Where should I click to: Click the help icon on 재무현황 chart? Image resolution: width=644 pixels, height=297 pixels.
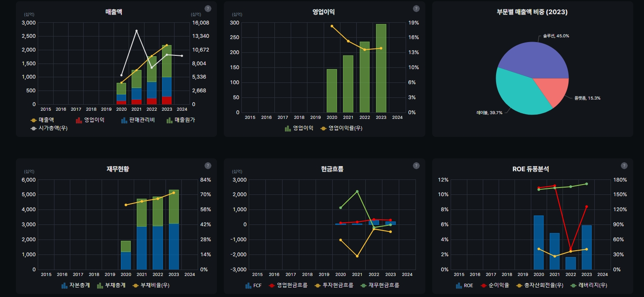coord(208,166)
